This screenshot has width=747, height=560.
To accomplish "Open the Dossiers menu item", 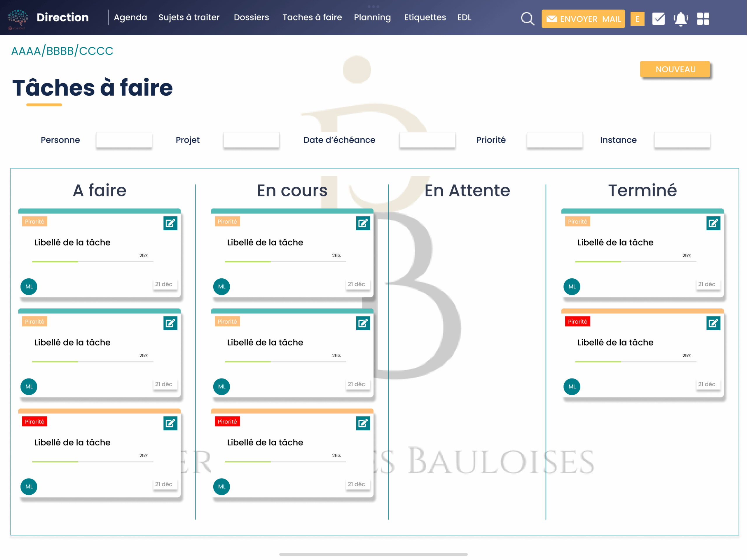I will (251, 17).
